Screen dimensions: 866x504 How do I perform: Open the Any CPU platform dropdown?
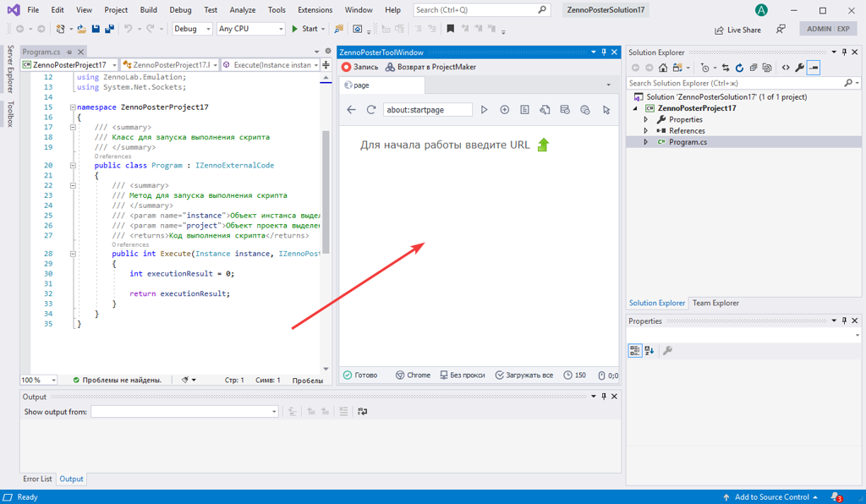coord(251,29)
